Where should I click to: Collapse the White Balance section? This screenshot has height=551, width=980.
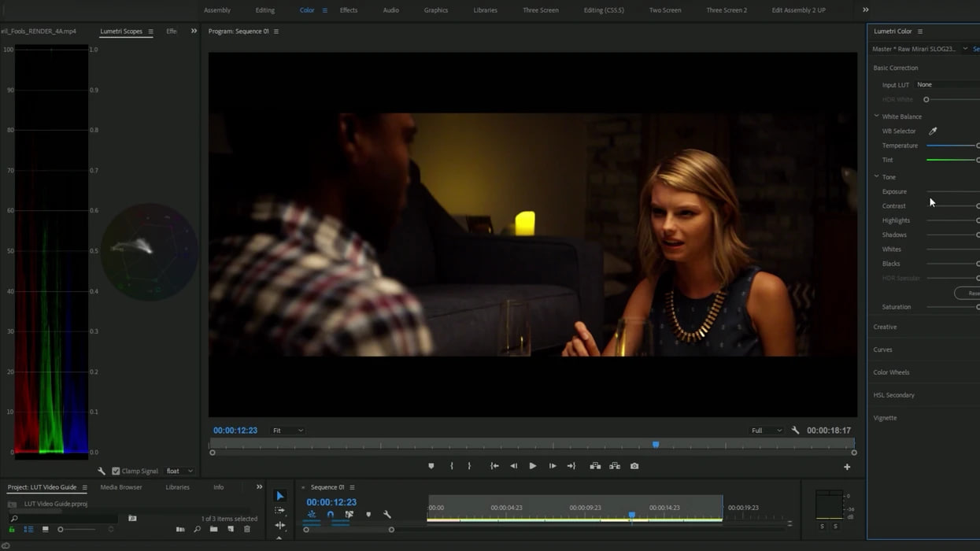coord(876,116)
